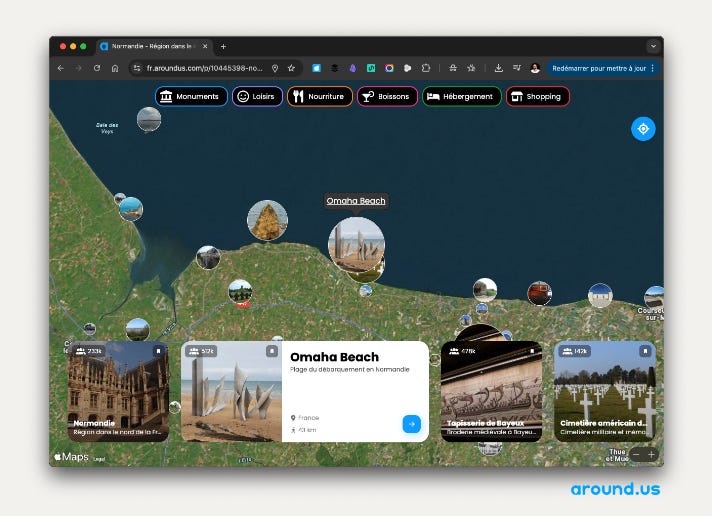This screenshot has height=516, width=712.
Task: Select the Monuments category filter
Action: (191, 96)
